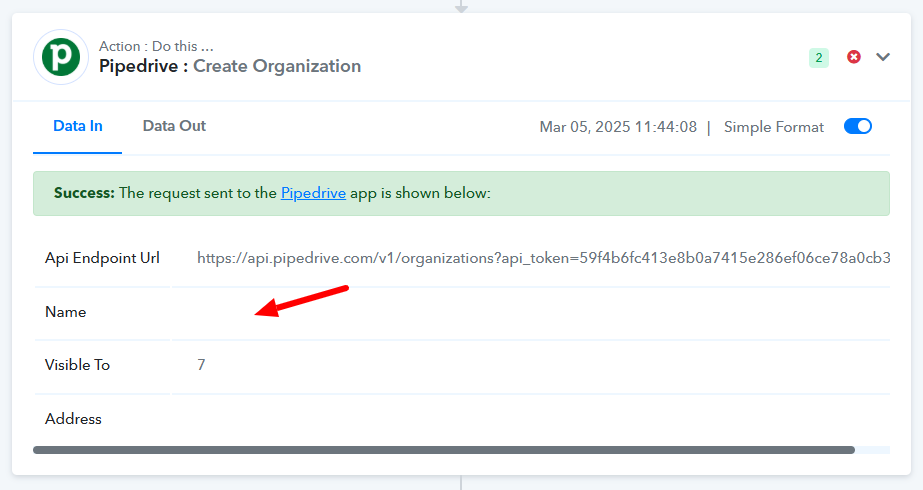This screenshot has height=490, width=923.
Task: Click the Api Endpoint Url label
Action: (102, 258)
